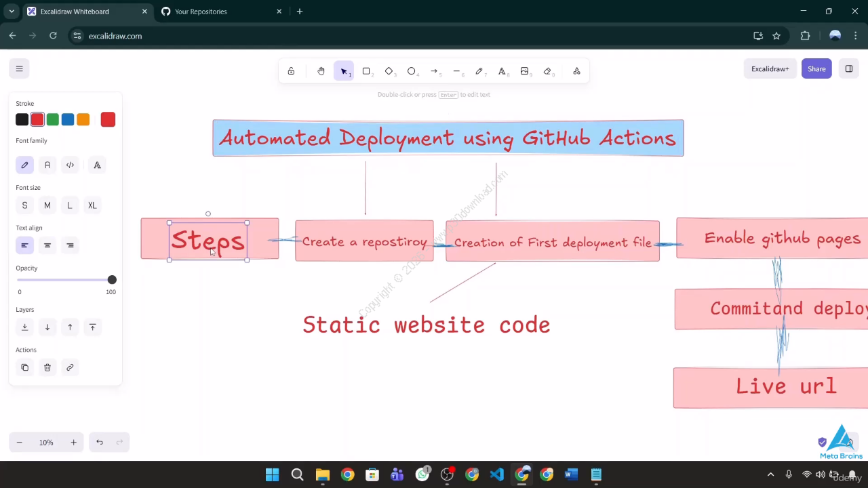Viewport: 868px width, 488px height.
Task: Click the Share button
Action: (x=816, y=68)
